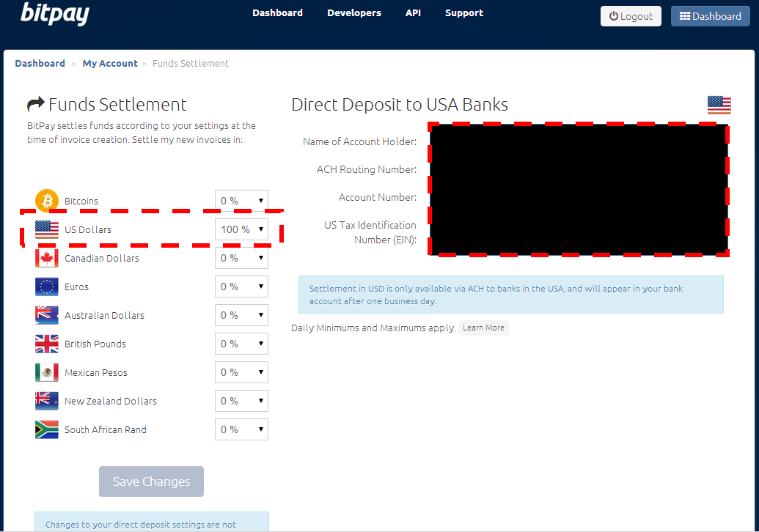
Task: Open the New Zealand Dollars percentage dropdown
Action: [x=241, y=400]
